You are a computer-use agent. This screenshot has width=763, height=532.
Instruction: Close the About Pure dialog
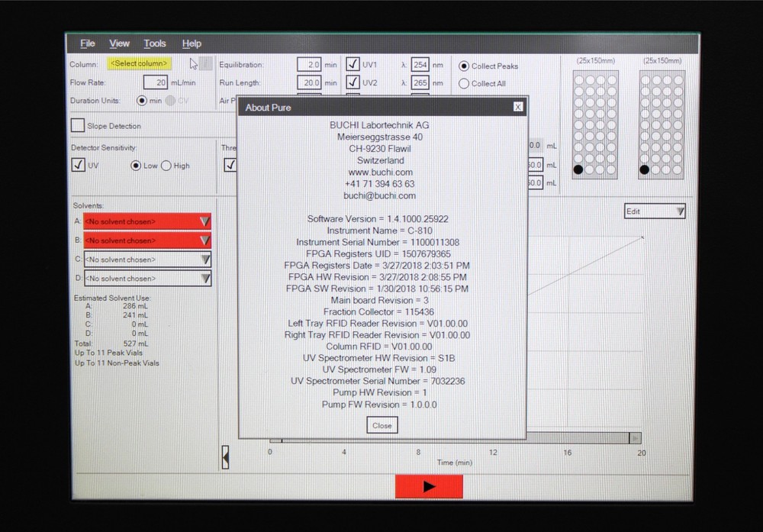(381, 425)
